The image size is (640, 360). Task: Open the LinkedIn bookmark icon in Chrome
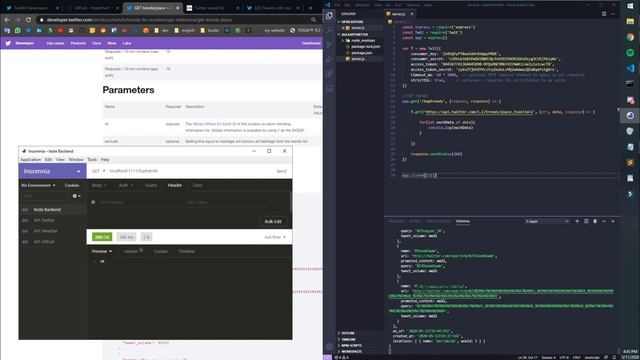point(39,30)
